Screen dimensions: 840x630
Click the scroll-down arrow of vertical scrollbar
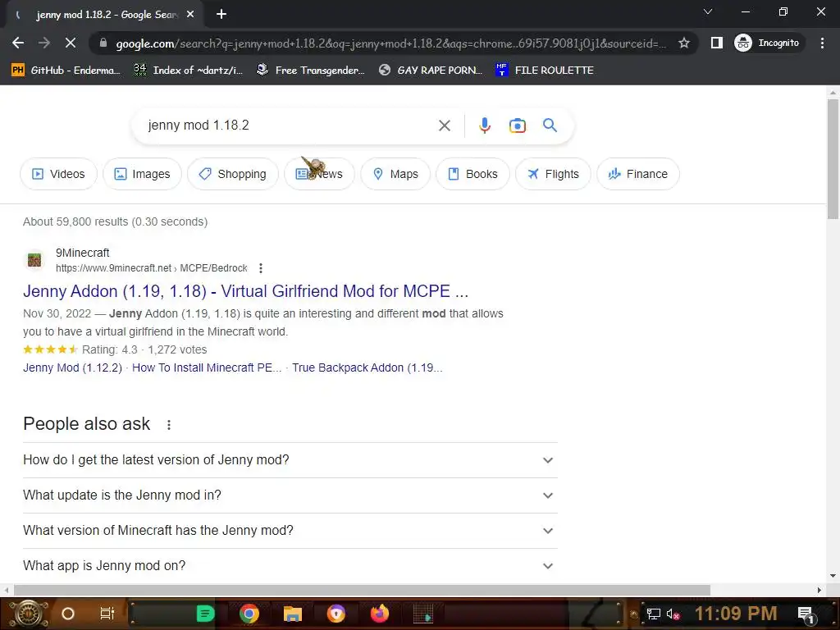pos(833,576)
